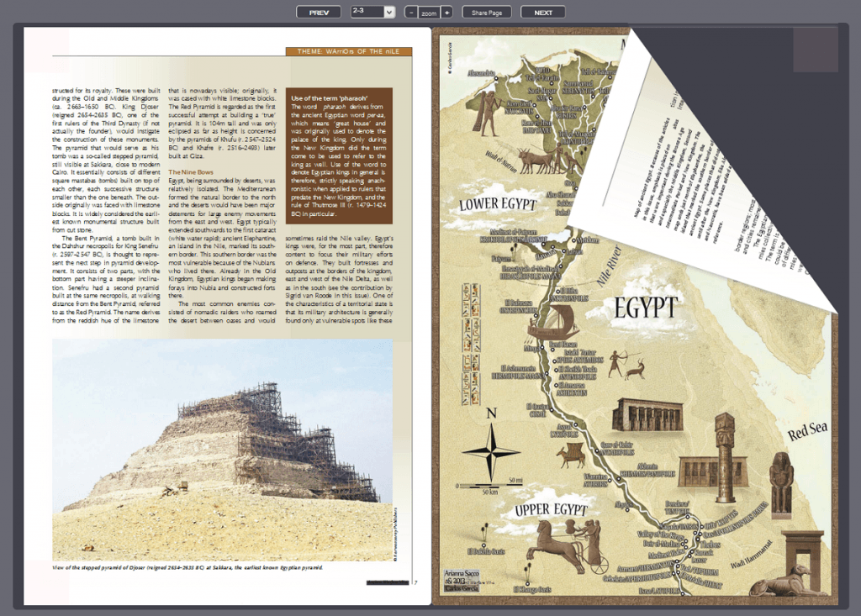Click the zoom out minus icon

409,12
